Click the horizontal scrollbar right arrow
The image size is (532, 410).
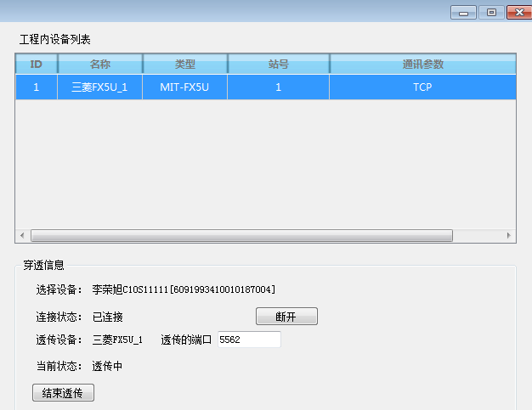coord(508,235)
